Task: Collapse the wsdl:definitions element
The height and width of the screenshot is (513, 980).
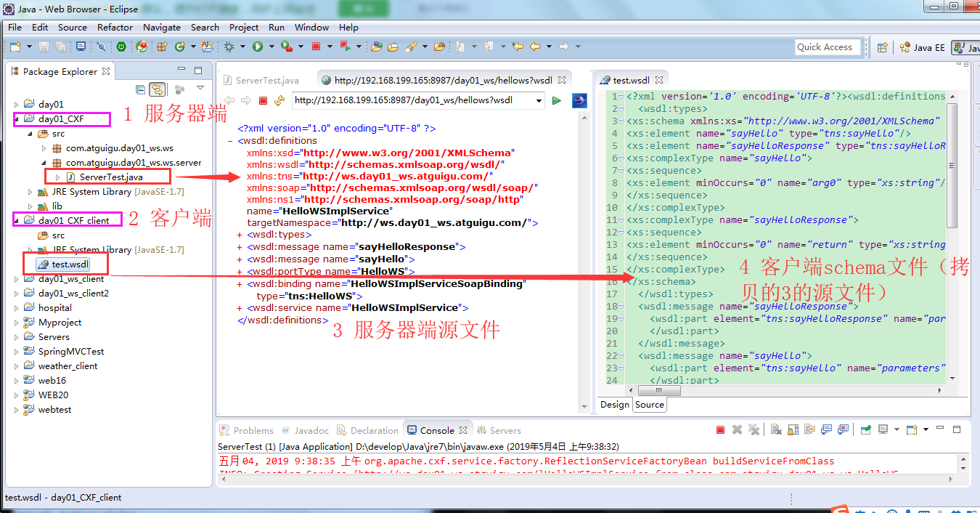Action: pos(230,141)
